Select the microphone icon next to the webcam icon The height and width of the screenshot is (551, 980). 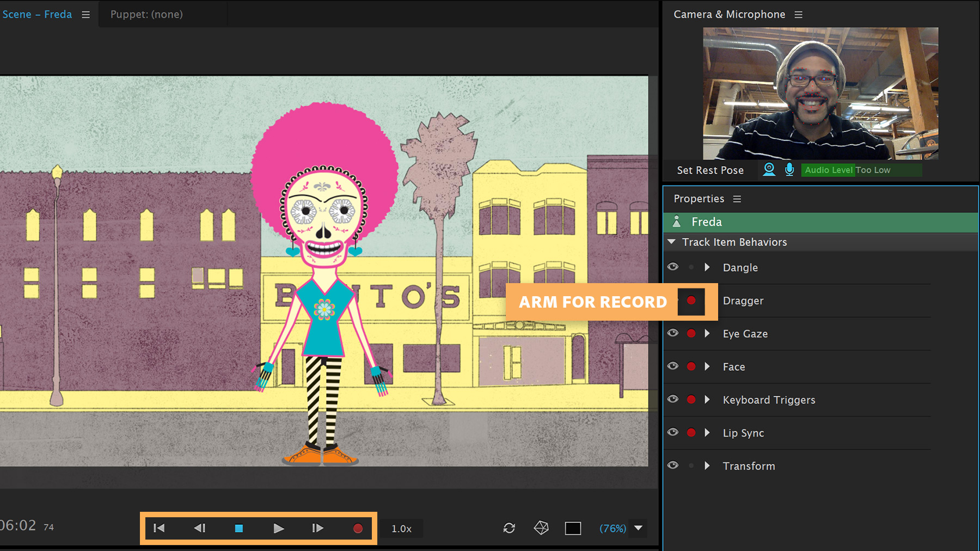789,170
